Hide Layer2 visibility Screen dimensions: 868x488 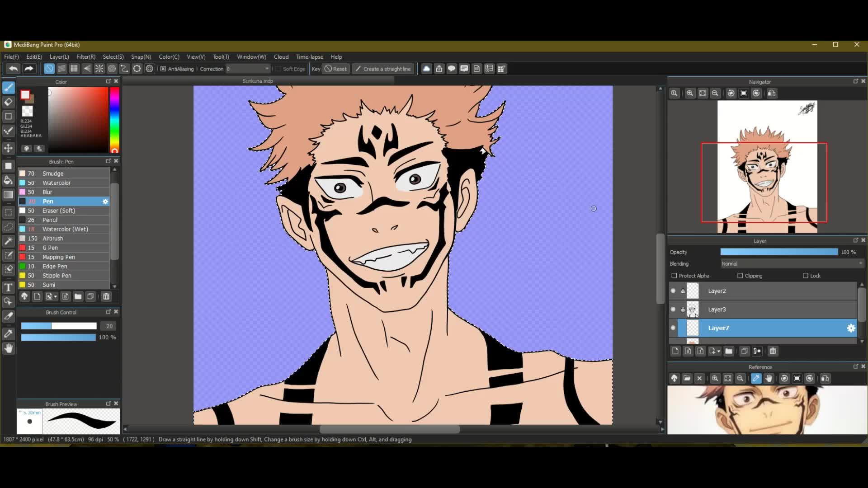[673, 291]
